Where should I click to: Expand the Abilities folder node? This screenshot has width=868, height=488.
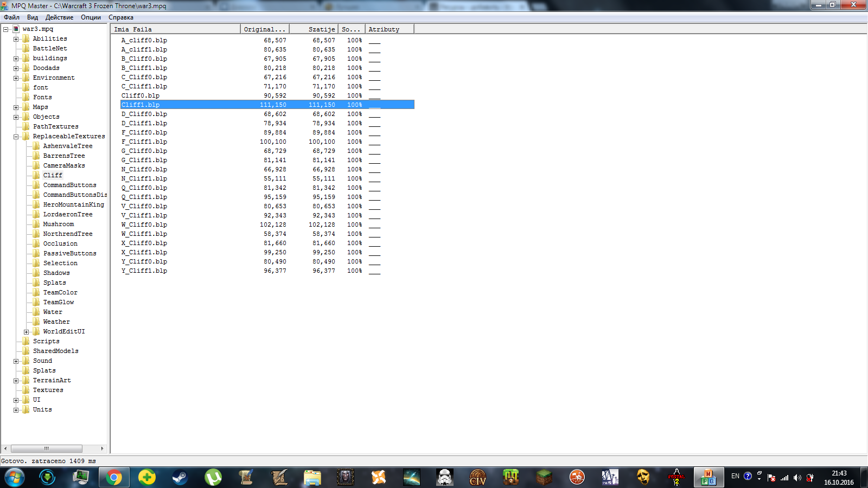click(x=16, y=39)
